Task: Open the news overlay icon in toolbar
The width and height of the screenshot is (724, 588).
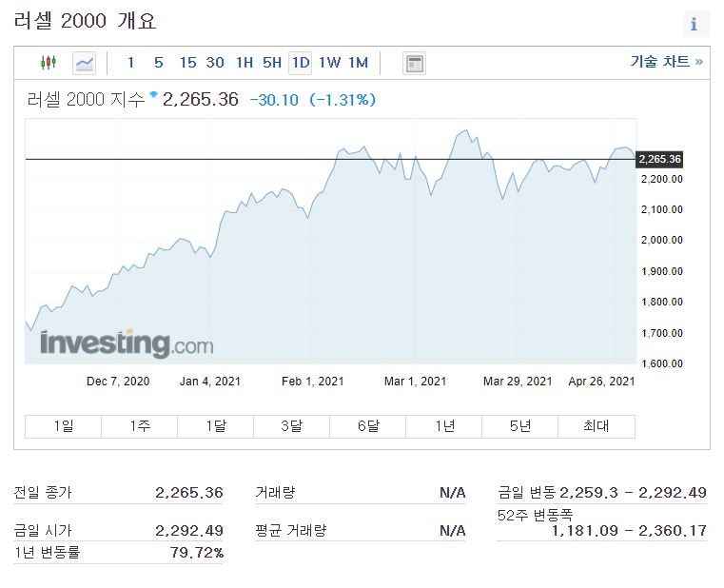Action: [x=414, y=64]
